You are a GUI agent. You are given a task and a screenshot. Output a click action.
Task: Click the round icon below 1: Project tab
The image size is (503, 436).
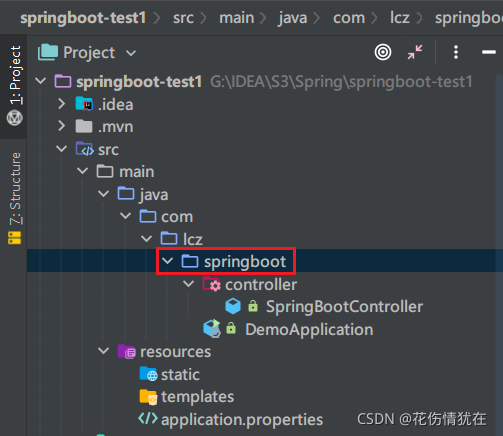click(x=15, y=118)
